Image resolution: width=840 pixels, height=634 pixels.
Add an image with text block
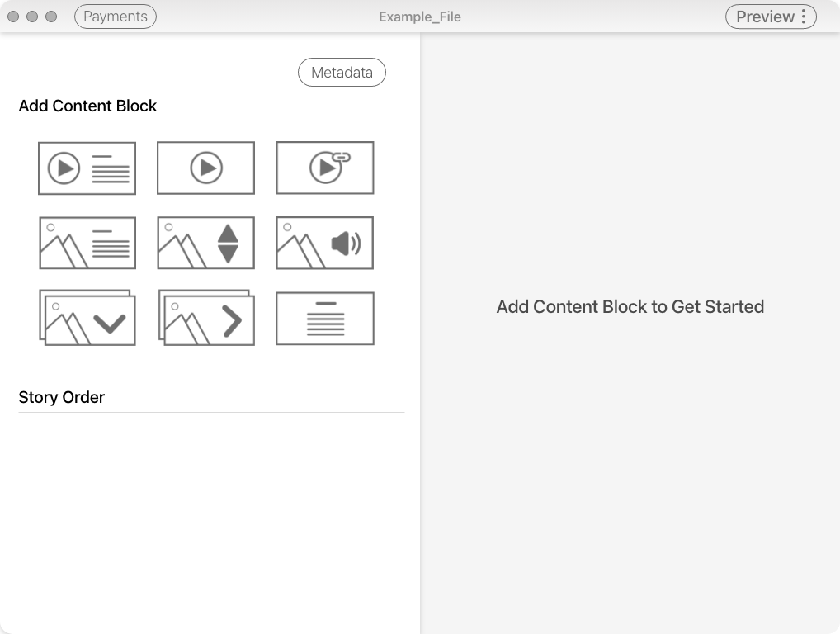[86, 243]
